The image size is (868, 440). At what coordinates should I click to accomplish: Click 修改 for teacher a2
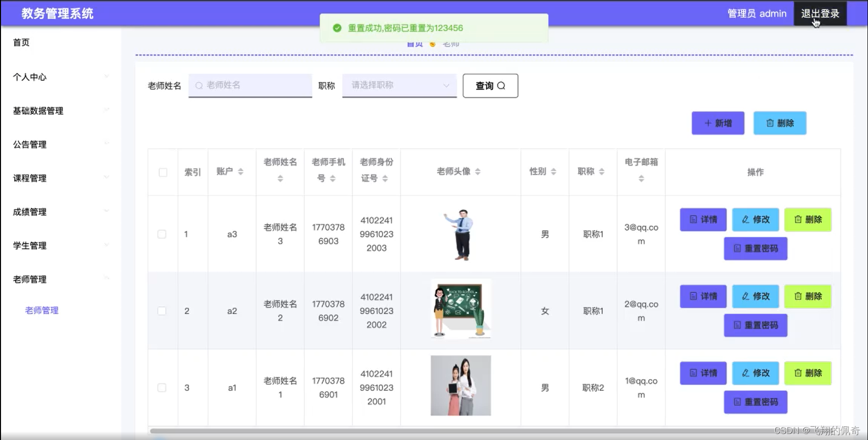click(755, 296)
